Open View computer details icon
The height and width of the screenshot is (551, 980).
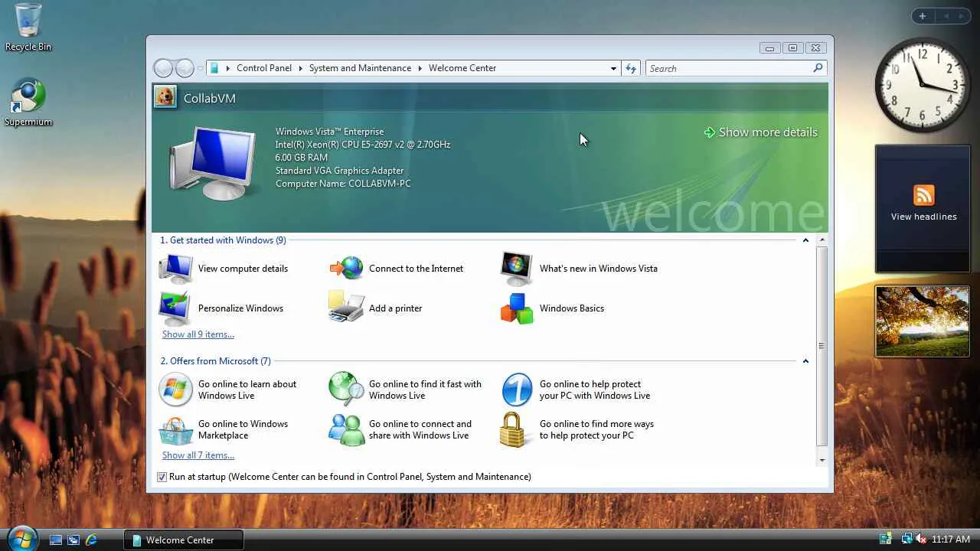[175, 269]
